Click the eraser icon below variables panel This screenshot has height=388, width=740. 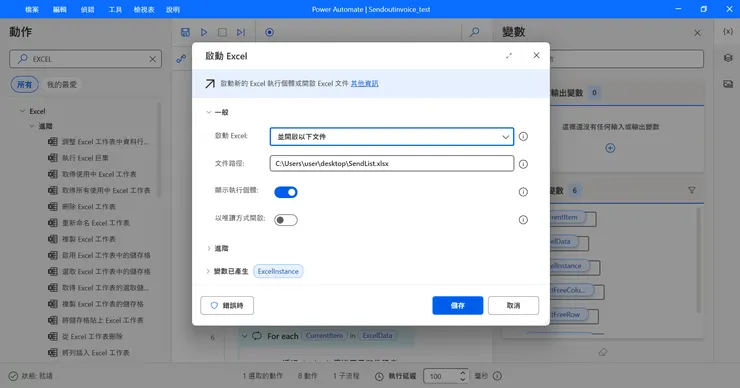(x=603, y=352)
